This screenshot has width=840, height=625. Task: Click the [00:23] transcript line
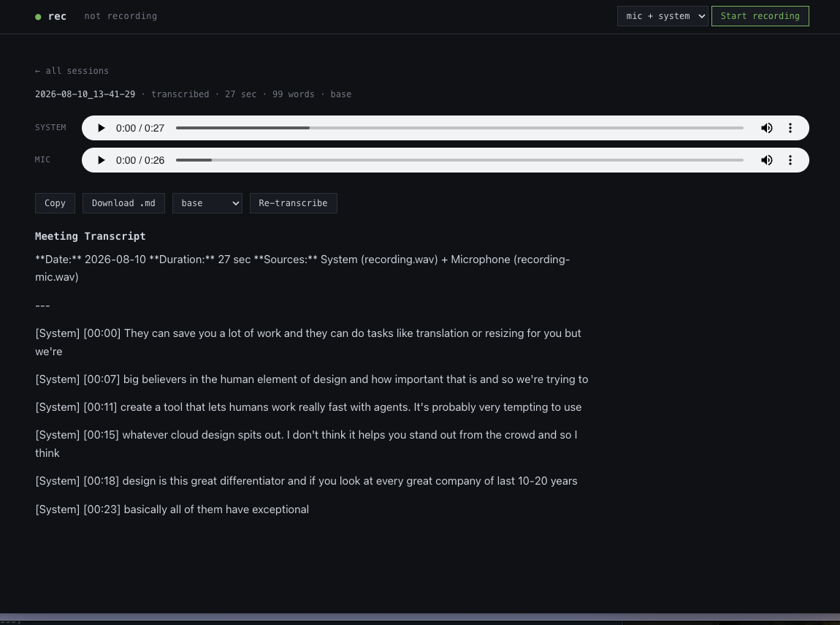(x=172, y=510)
